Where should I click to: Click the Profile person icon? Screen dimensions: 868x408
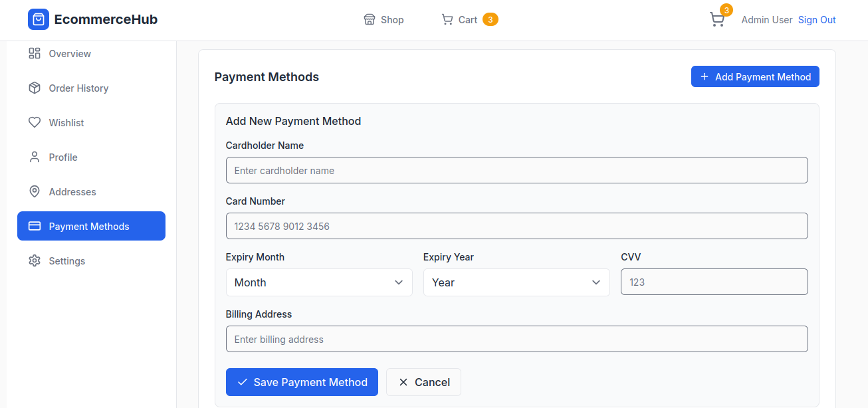[35, 157]
